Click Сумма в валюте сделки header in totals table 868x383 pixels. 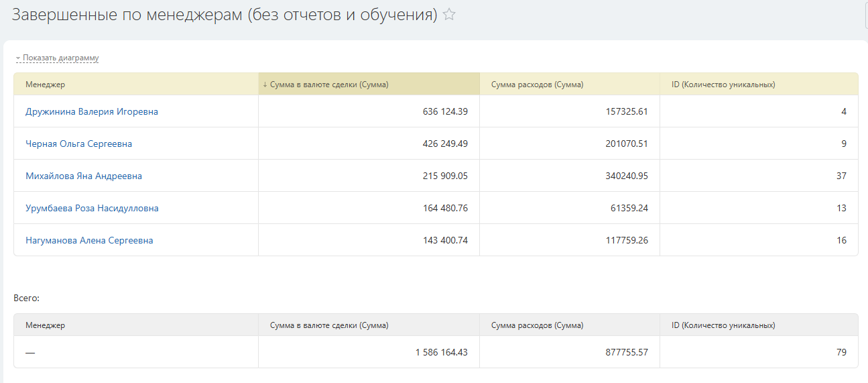(x=329, y=325)
